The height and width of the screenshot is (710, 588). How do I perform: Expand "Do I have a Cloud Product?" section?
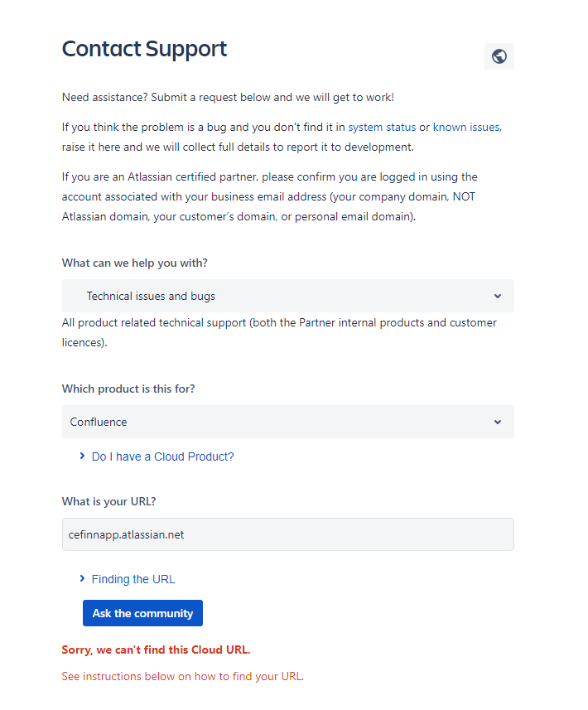(162, 456)
